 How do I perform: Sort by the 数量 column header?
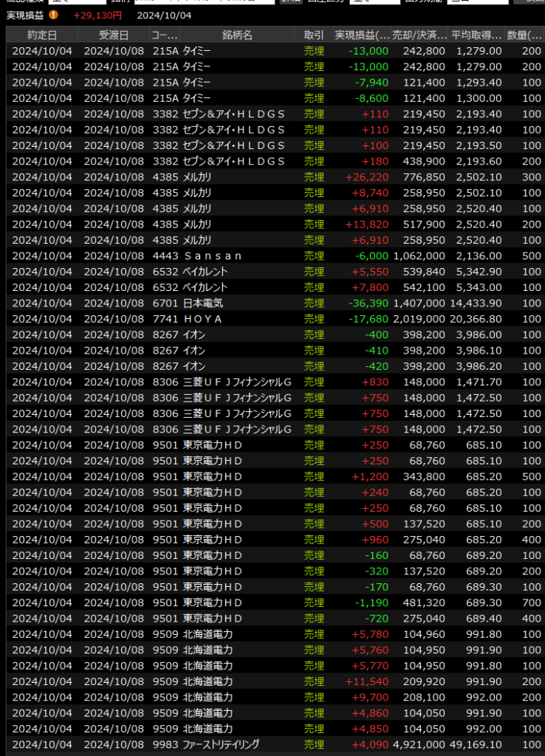524,35
